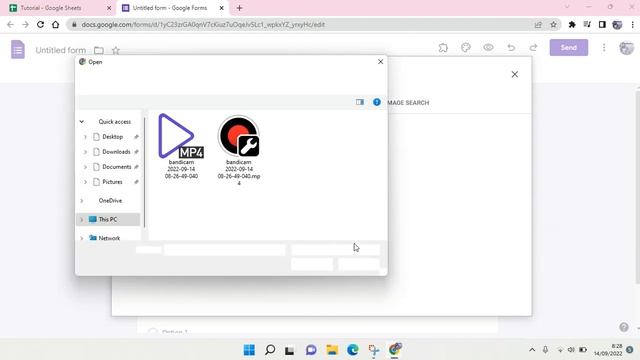This screenshot has height=360, width=640.
Task: Select the Untitled form browser tab
Action: [169, 8]
